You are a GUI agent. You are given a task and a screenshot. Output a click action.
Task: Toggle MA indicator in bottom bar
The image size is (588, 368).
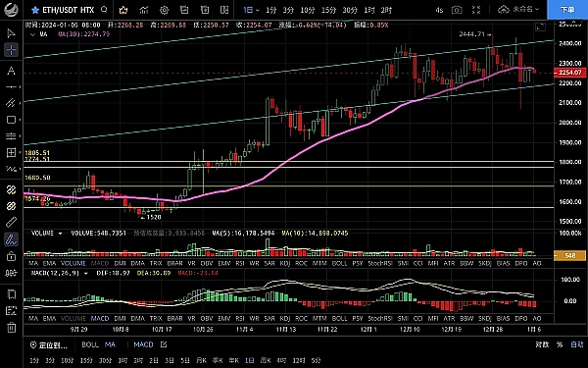tap(110, 344)
